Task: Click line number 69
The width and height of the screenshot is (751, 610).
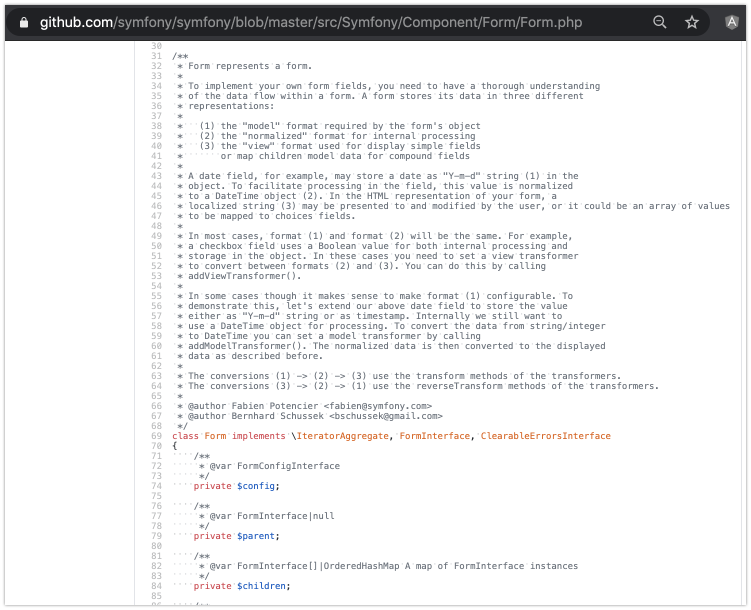Action: (x=157, y=436)
